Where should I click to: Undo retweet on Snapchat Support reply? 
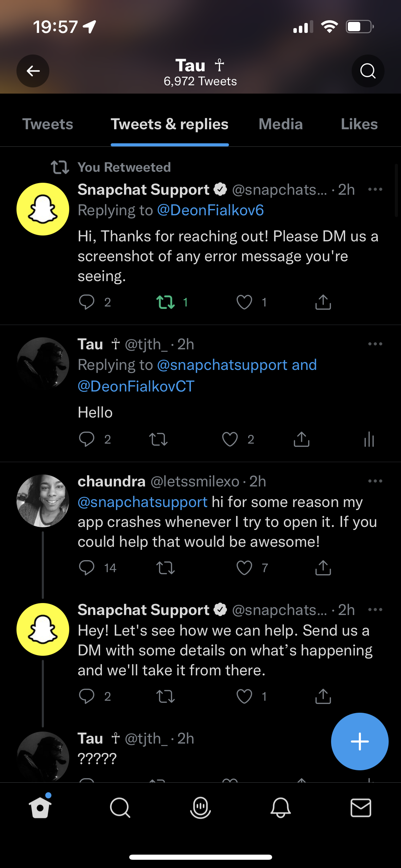tap(166, 302)
